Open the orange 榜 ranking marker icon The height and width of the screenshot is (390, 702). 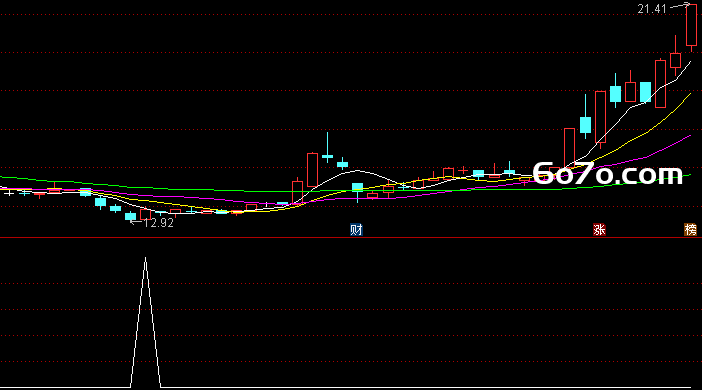[690, 230]
